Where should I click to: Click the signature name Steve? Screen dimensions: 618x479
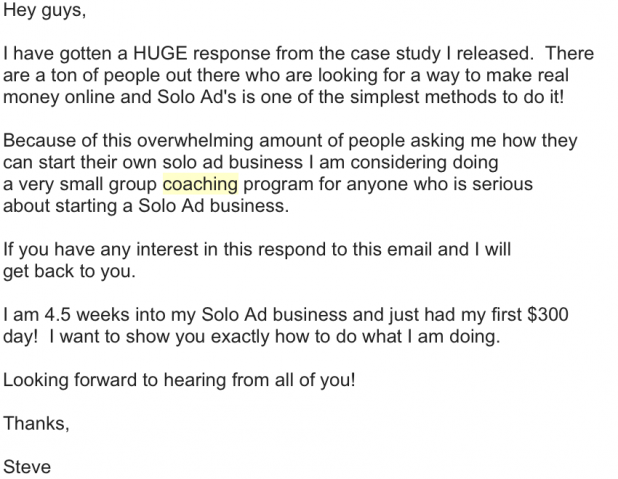[27, 467]
